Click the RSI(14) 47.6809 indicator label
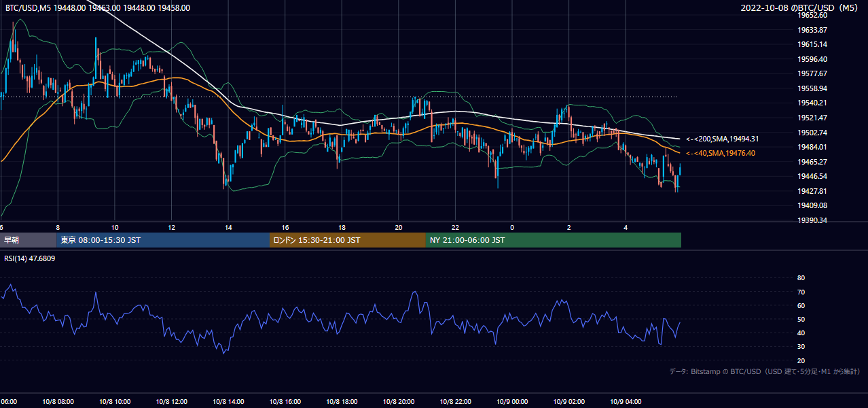 (30, 258)
